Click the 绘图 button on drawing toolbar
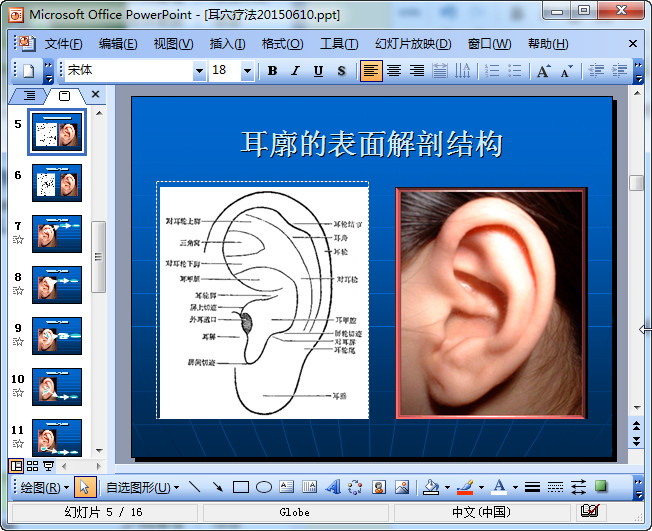The height and width of the screenshot is (531, 652). [x=45, y=488]
